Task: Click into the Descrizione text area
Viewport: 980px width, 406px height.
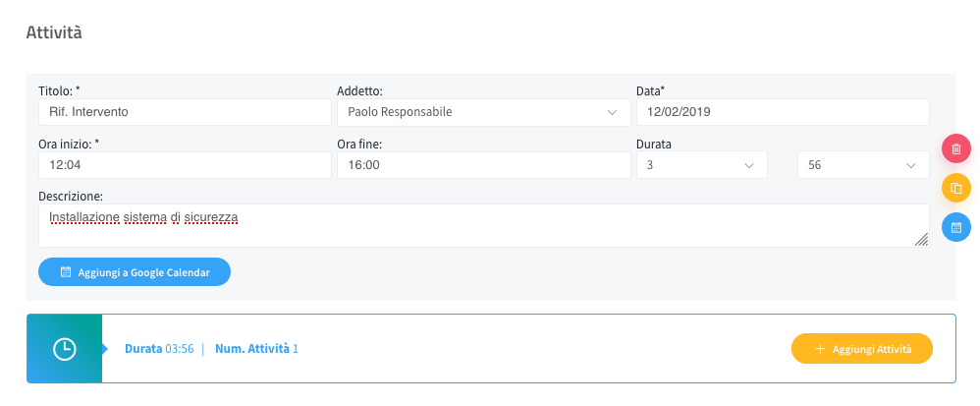Action: point(484,225)
